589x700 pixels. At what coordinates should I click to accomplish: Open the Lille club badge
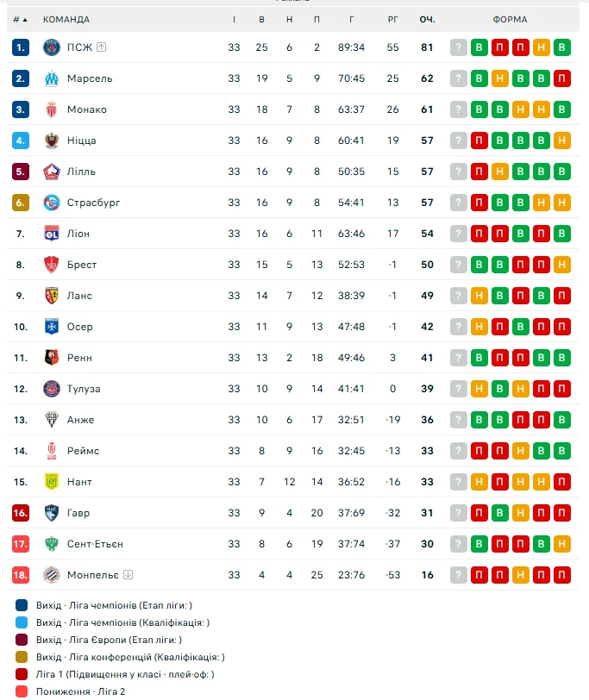[51, 172]
